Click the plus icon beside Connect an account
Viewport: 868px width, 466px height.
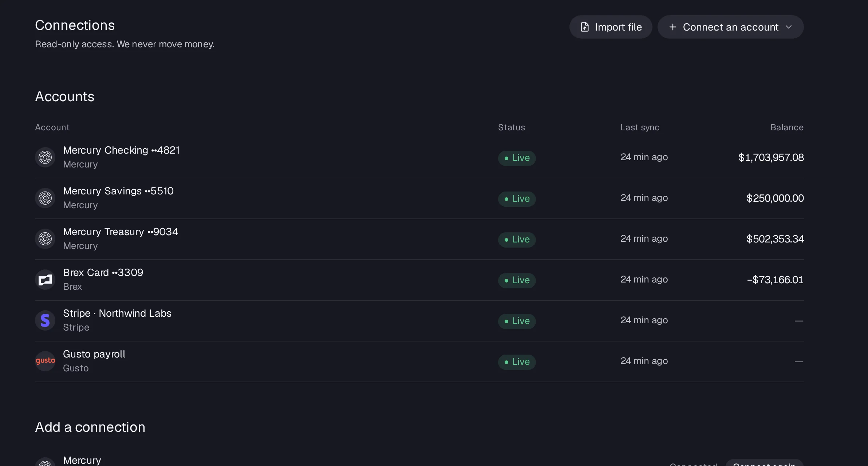(x=672, y=27)
